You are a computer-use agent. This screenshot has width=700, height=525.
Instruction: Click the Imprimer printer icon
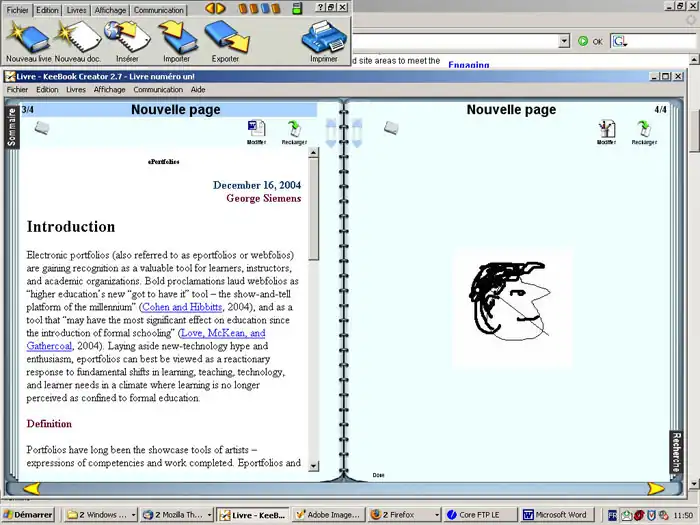[324, 37]
